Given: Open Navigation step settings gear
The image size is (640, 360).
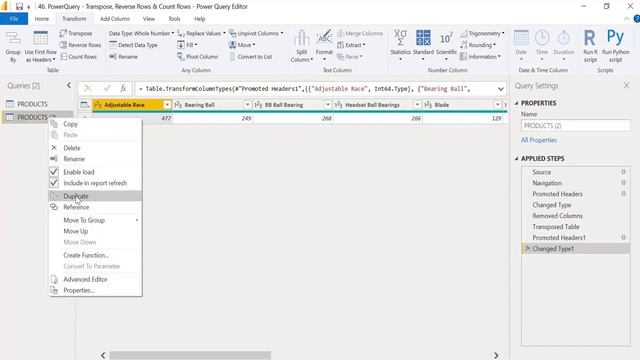Looking at the screenshot, I should pyautogui.click(x=623, y=183).
